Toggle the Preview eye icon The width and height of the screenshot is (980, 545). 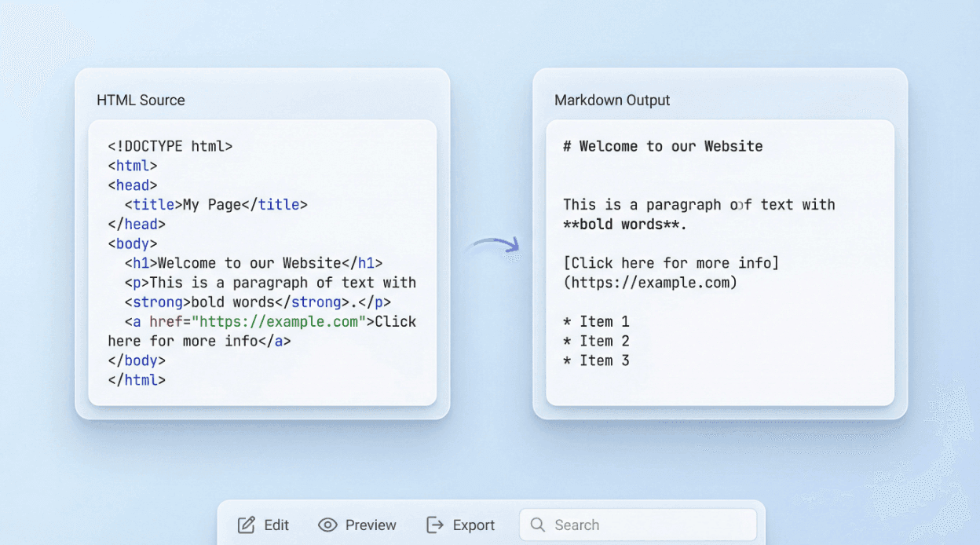coord(327,525)
